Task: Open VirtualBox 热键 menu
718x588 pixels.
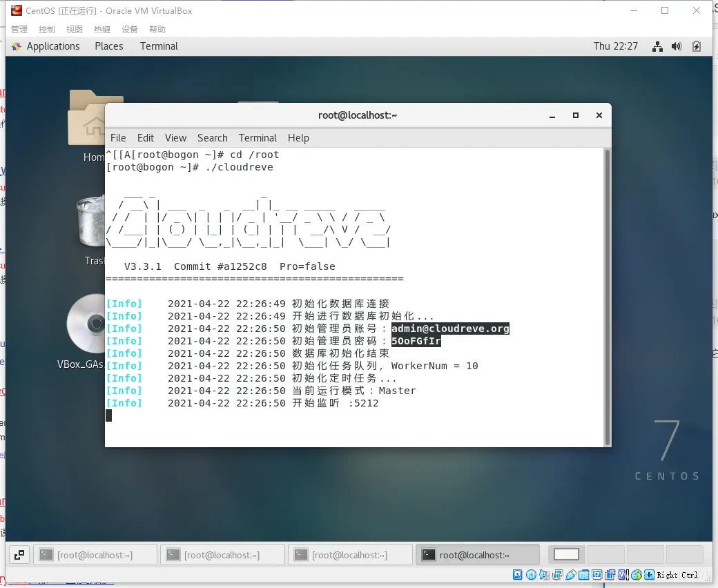Action: (102, 29)
